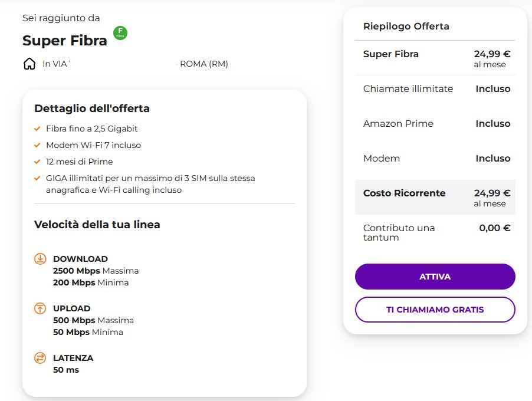Click the Modem row label in summary
The height and width of the screenshot is (401, 532).
[x=382, y=159]
